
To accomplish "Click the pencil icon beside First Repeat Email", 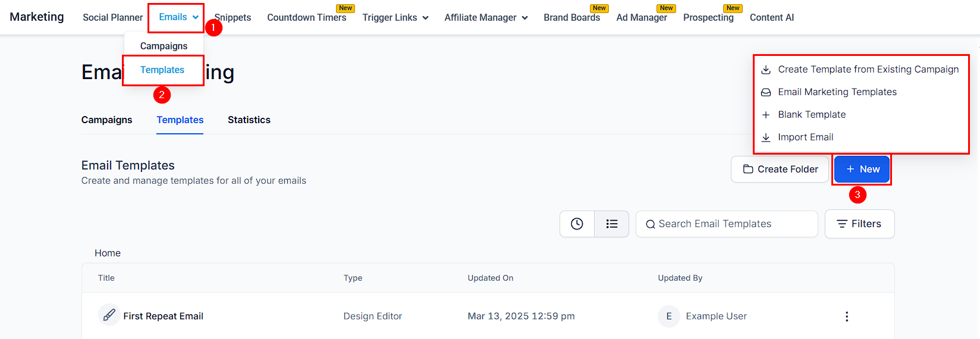I will pyautogui.click(x=109, y=315).
